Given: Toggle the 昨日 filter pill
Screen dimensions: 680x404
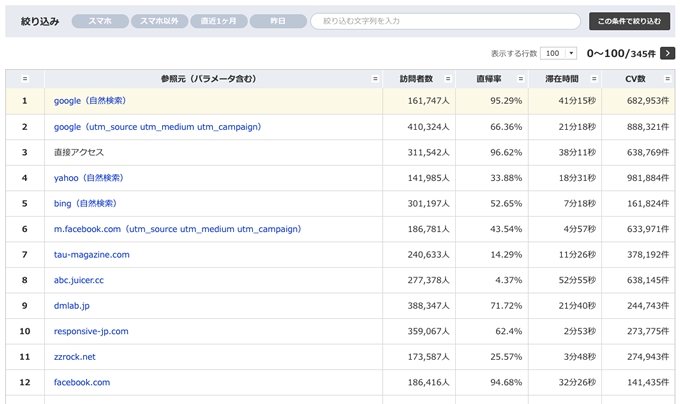Looking at the screenshot, I should (x=278, y=21).
